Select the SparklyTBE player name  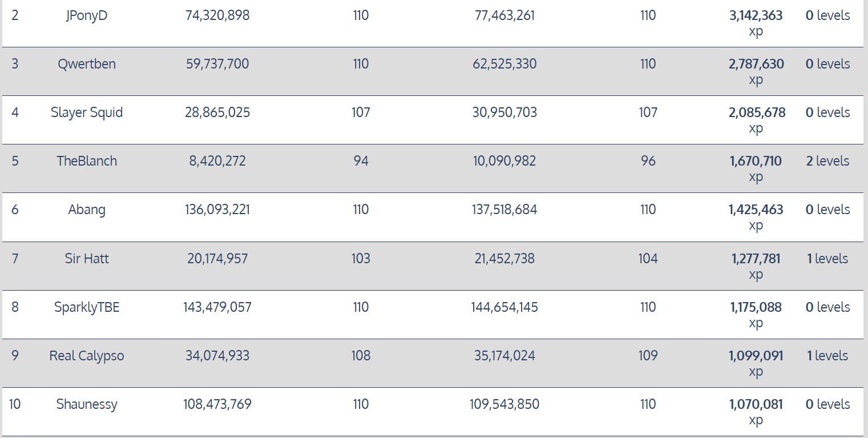click(87, 307)
